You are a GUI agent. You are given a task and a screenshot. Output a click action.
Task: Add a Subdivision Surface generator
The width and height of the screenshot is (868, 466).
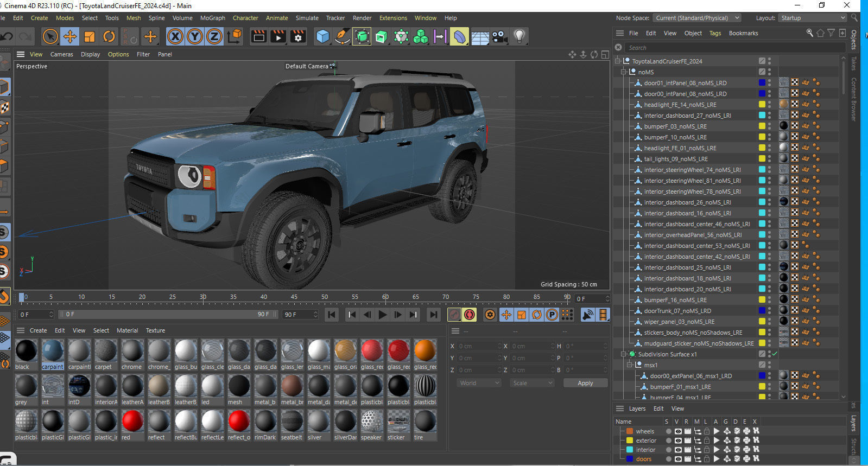[x=362, y=36]
